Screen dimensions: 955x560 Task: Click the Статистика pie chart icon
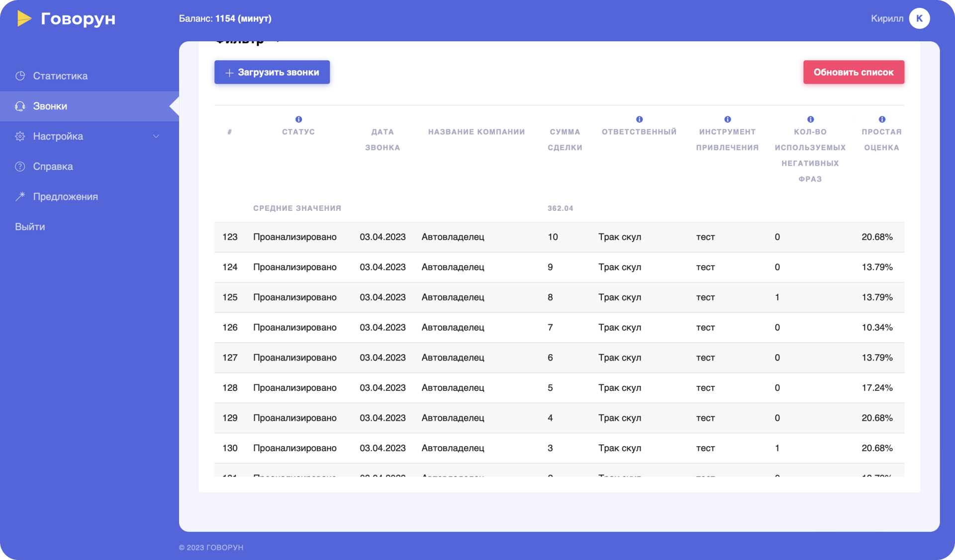[20, 76]
